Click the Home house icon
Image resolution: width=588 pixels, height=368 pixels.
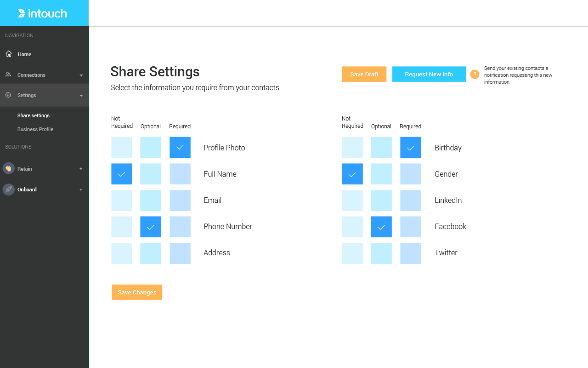point(9,54)
